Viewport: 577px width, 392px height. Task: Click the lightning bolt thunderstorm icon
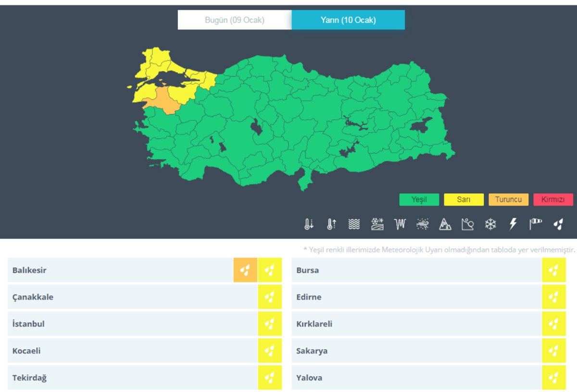coord(513,224)
